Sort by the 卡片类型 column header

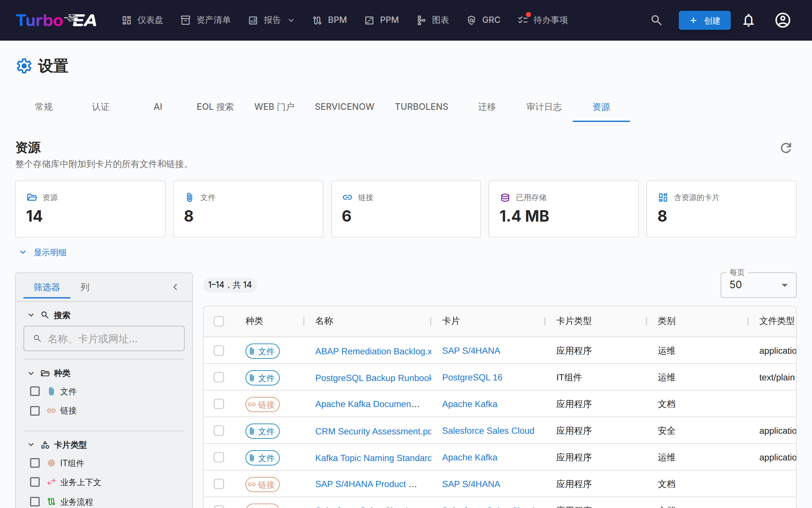coord(574,321)
